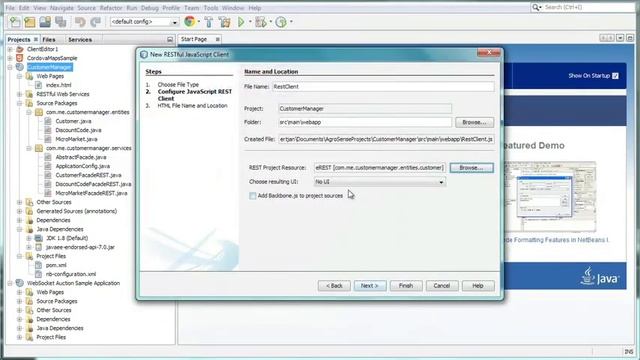Viewport: 640px width, 360px height.
Task: Open the default config dropdown
Action: pyautogui.click(x=174, y=22)
